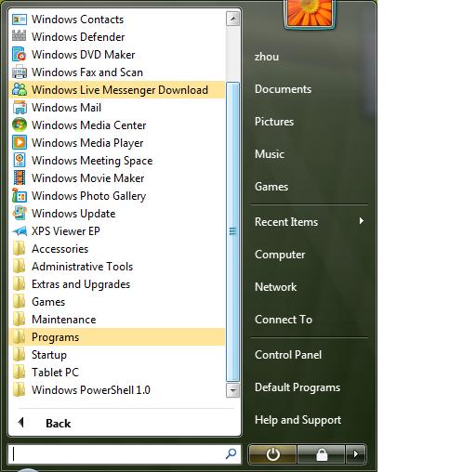476x472 pixels.
Task: Expand the Administrative Tools folder label
Action: tap(82, 267)
